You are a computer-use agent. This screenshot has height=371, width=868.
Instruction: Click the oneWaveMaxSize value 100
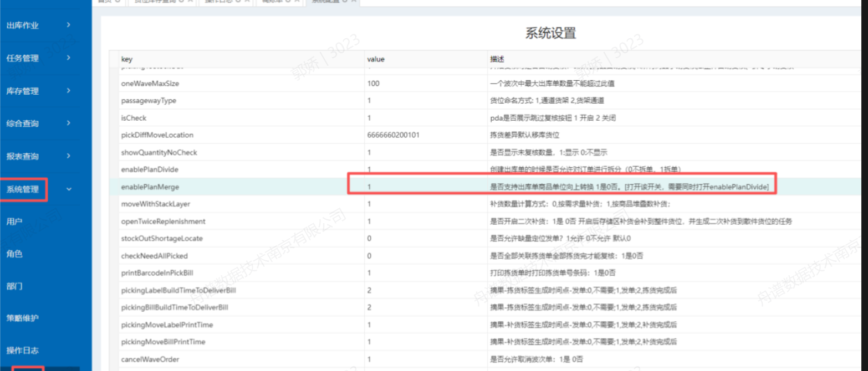372,84
